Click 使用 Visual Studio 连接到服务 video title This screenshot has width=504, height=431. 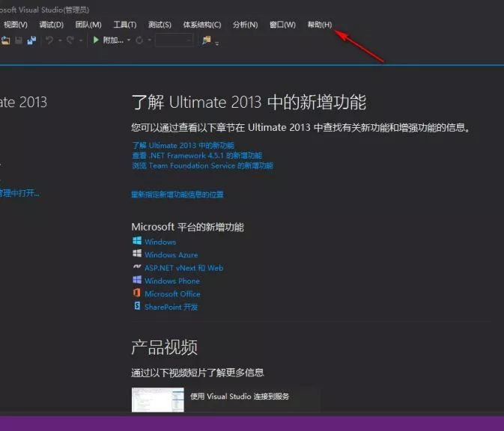point(240,397)
